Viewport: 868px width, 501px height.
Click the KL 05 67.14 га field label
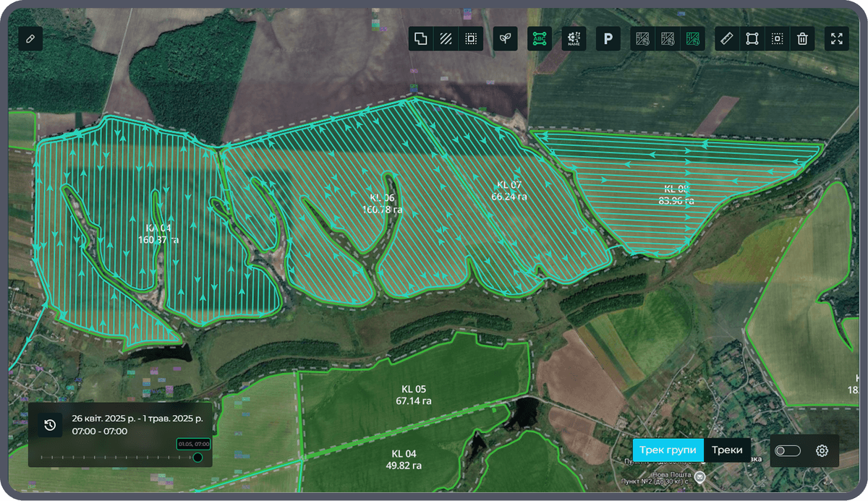[414, 395]
